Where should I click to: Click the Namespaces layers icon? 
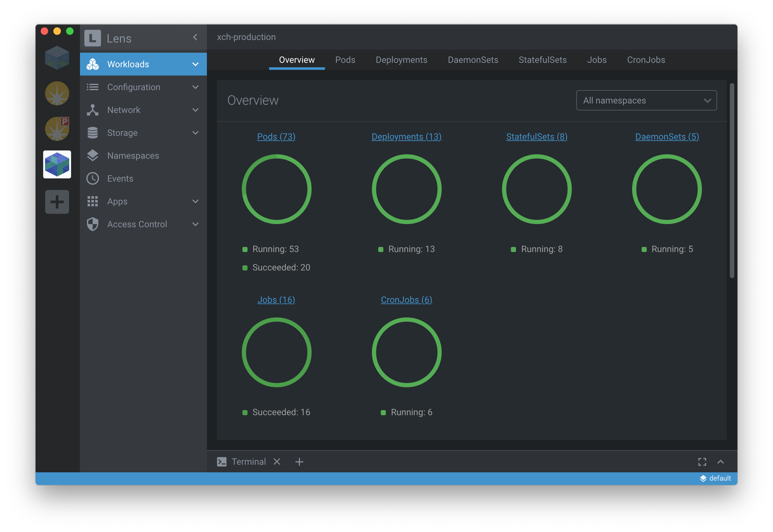[x=93, y=156]
